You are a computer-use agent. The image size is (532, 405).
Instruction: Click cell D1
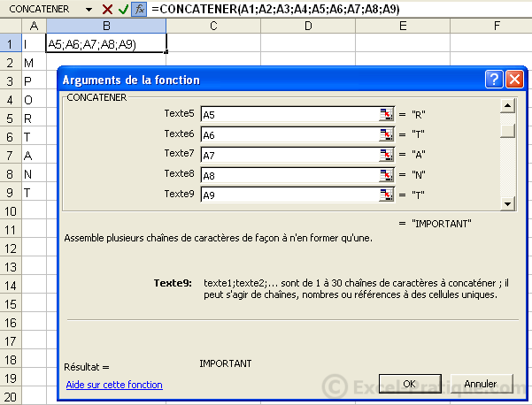coord(308,43)
